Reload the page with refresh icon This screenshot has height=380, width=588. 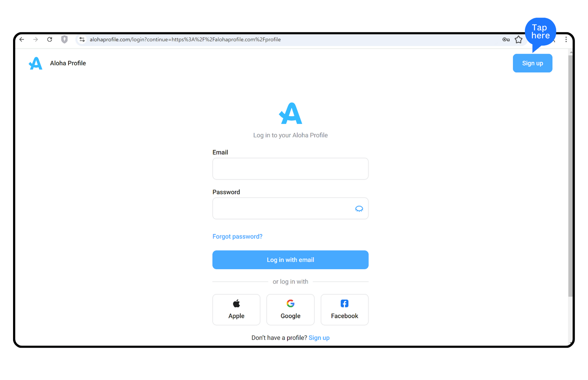[x=50, y=40]
